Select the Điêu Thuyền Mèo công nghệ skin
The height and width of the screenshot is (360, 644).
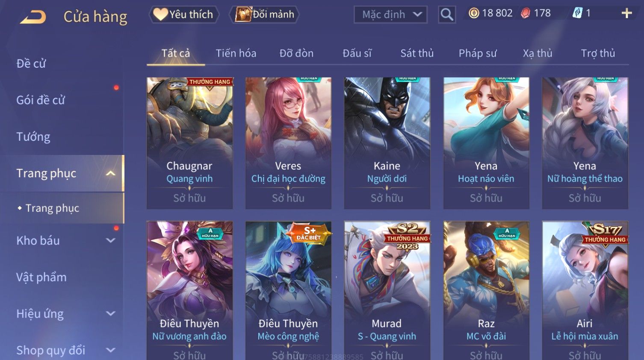(288, 290)
